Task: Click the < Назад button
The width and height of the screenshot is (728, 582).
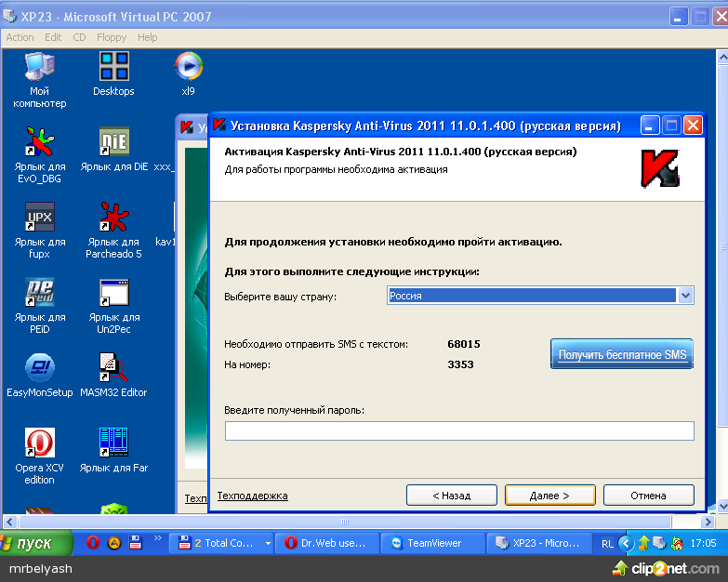Action: [x=452, y=496]
